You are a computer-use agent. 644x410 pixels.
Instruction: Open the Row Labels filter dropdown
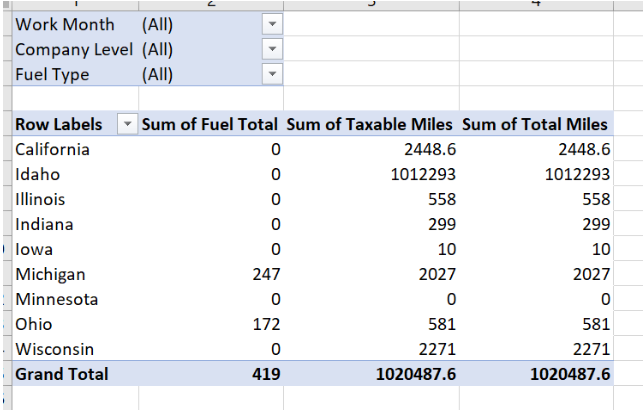coord(127,124)
